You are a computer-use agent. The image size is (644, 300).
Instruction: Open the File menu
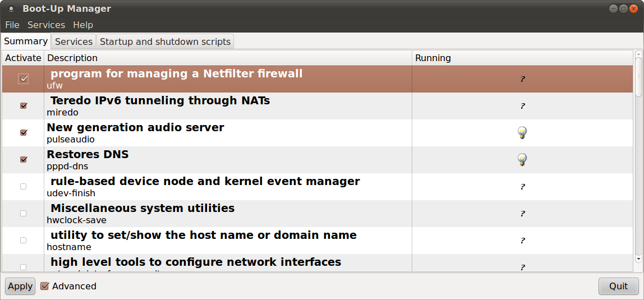click(x=12, y=25)
